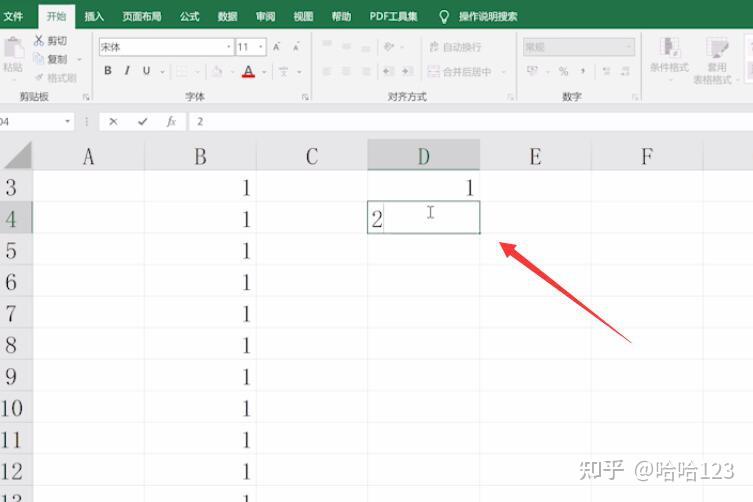Click the formula bar showing 2
The image size is (753, 502).
tap(471, 122)
